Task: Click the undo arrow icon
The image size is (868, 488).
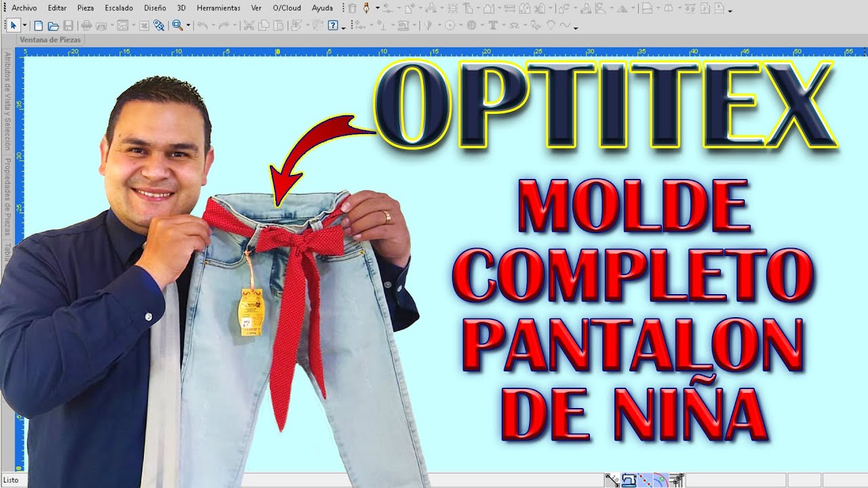Action: click(x=202, y=25)
